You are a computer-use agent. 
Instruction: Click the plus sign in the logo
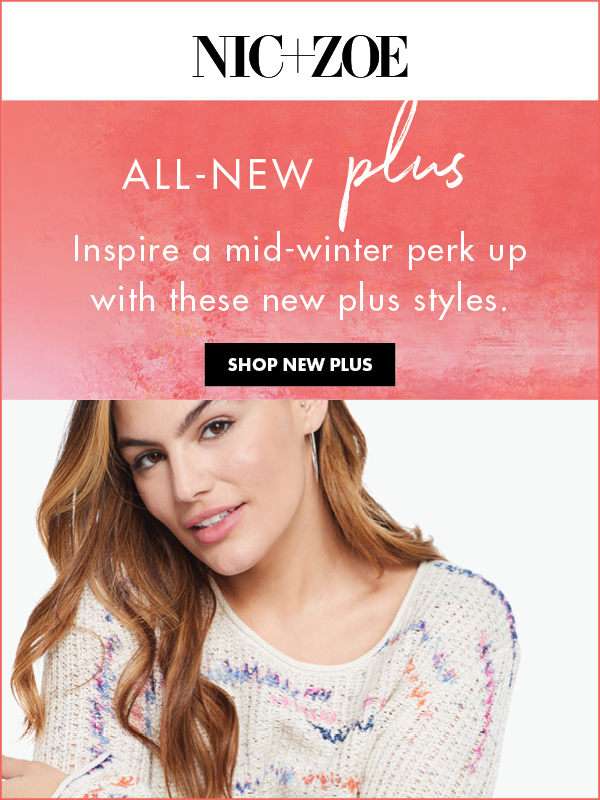click(301, 57)
